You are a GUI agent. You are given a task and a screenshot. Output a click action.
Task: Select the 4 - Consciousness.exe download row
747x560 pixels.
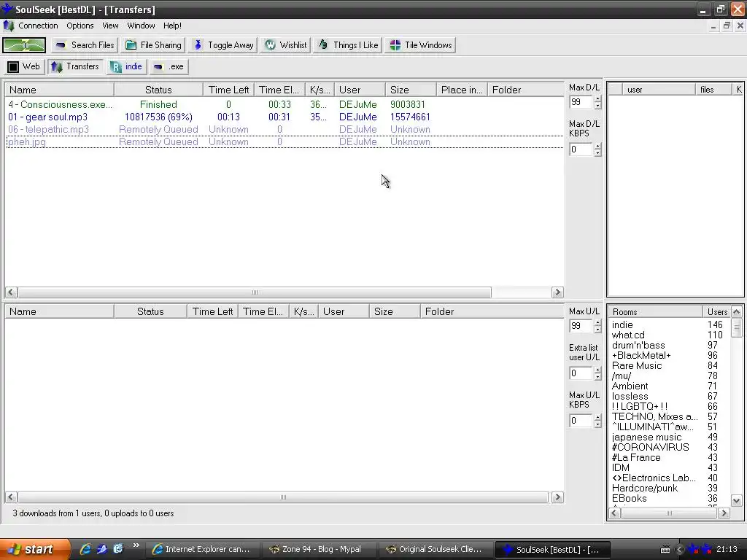point(285,105)
